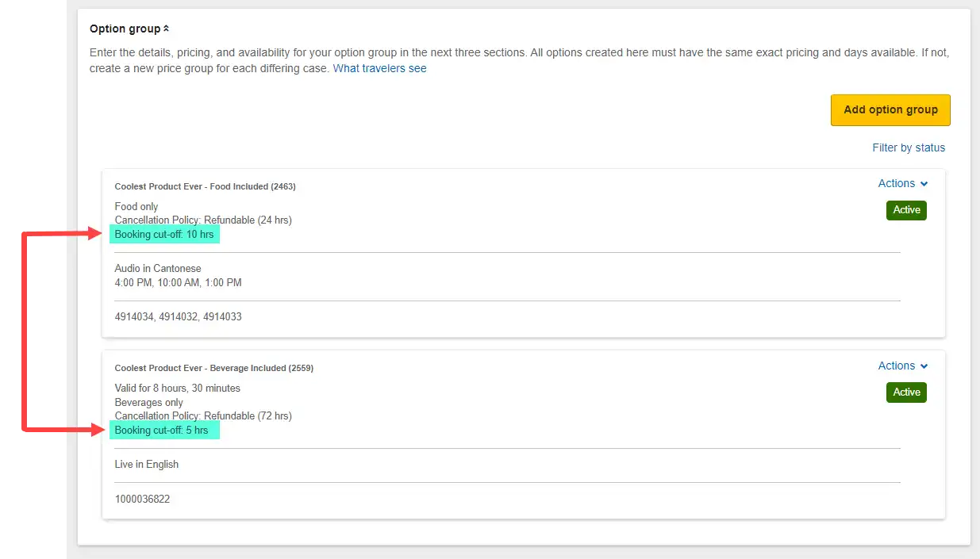The height and width of the screenshot is (559, 980).
Task: Open the 'What travelers see' link
Action: [x=379, y=68]
